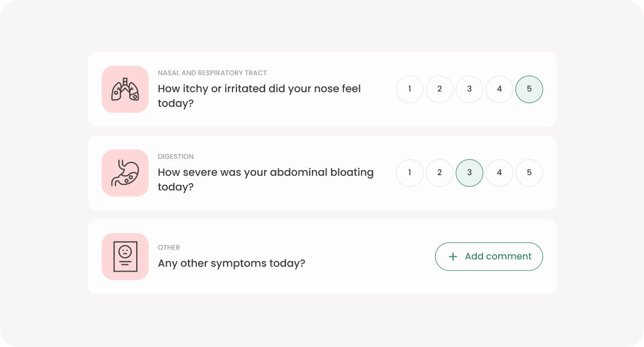
Task: Select rating 4 for abdominal bloating
Action: click(499, 173)
